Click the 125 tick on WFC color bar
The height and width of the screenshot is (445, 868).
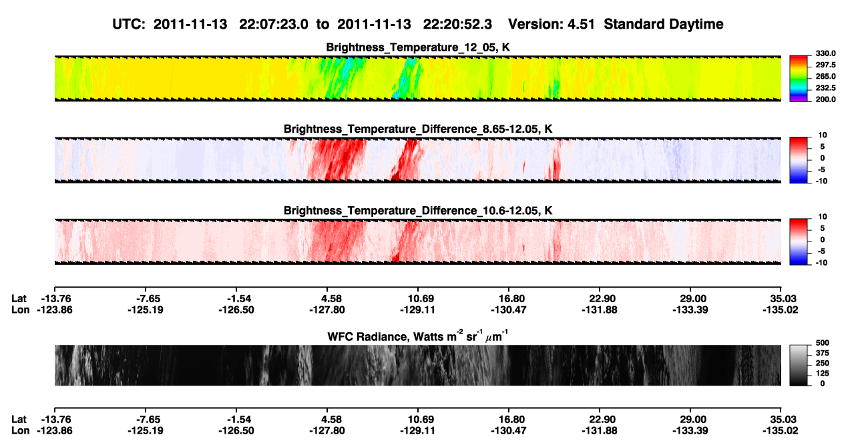pyautogui.click(x=823, y=373)
